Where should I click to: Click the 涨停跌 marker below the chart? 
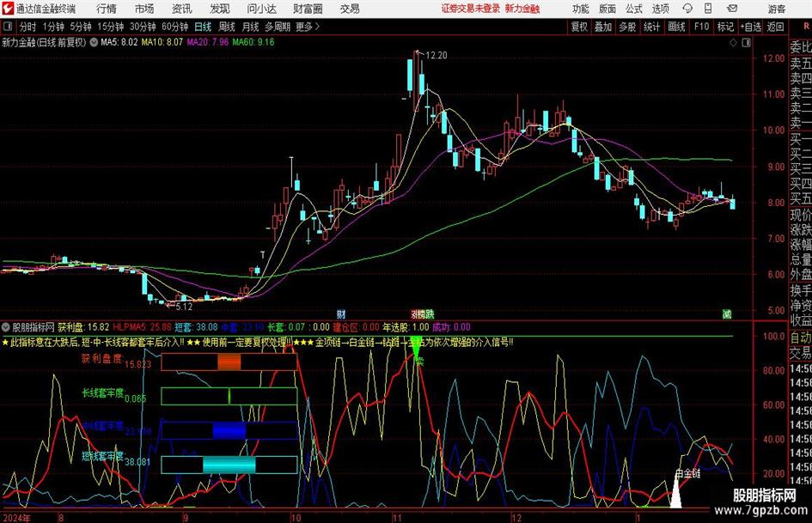[x=422, y=314]
